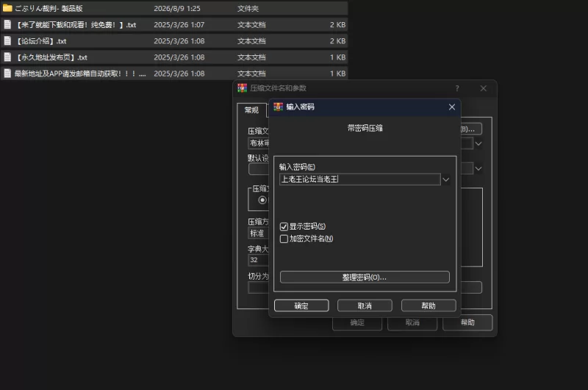Select file name 【永久地址发布页】.txt
The image size is (588, 390).
51,57
